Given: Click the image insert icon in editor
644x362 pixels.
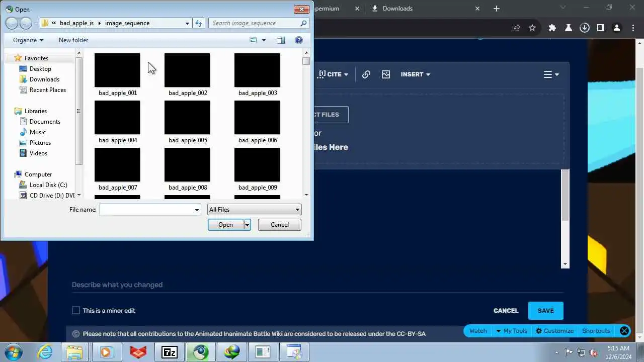Looking at the screenshot, I should click(x=386, y=74).
